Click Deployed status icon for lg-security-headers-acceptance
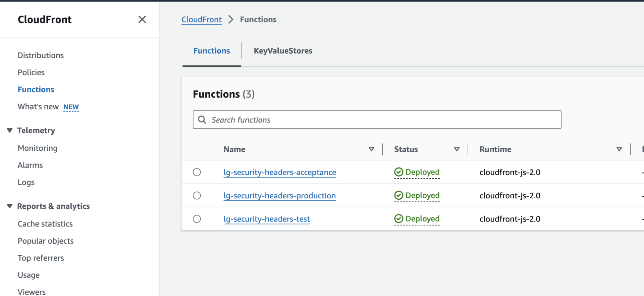 (398, 172)
